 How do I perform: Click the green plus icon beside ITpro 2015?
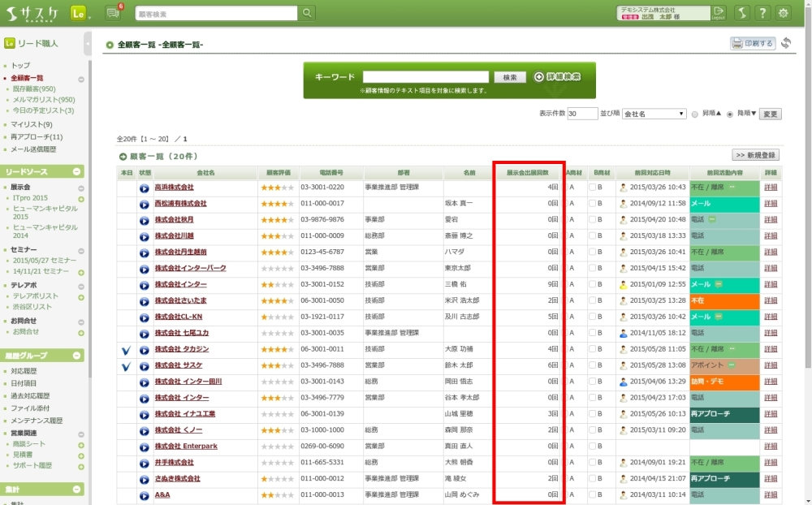81,199
